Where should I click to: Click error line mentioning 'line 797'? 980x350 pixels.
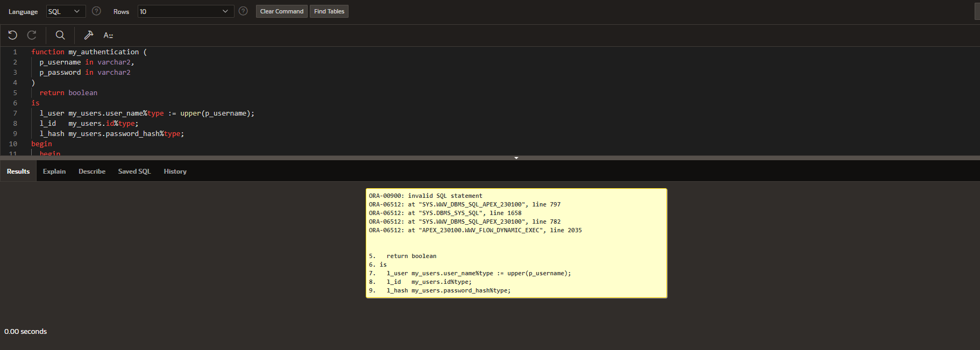pos(465,204)
